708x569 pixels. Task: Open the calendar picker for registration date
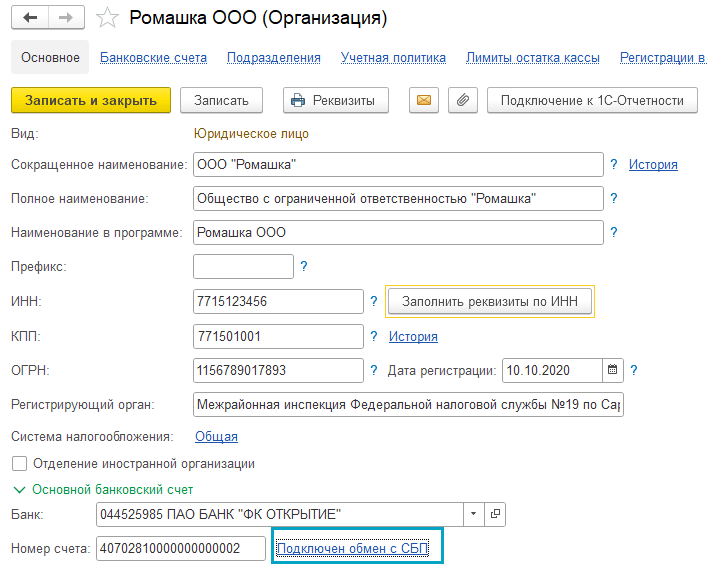coord(612,370)
